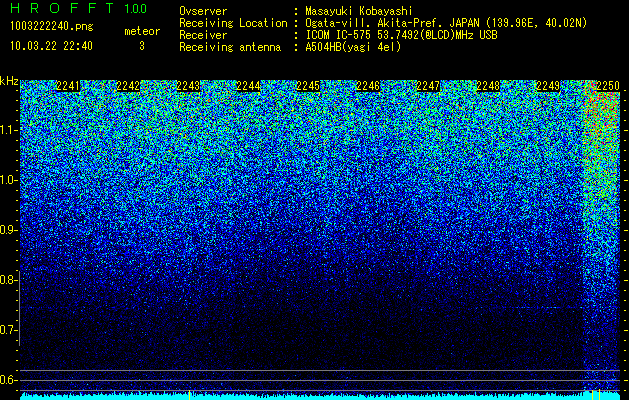Screen dimensions: 629x400
Task: Click the kHz axis unit label
Action: [x=9, y=81]
